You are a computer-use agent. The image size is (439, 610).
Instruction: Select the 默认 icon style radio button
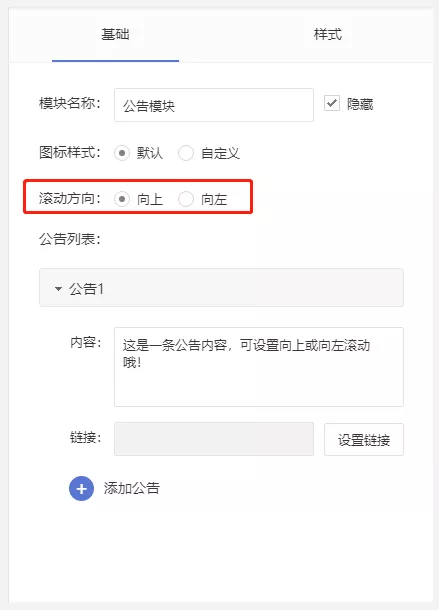(x=122, y=153)
